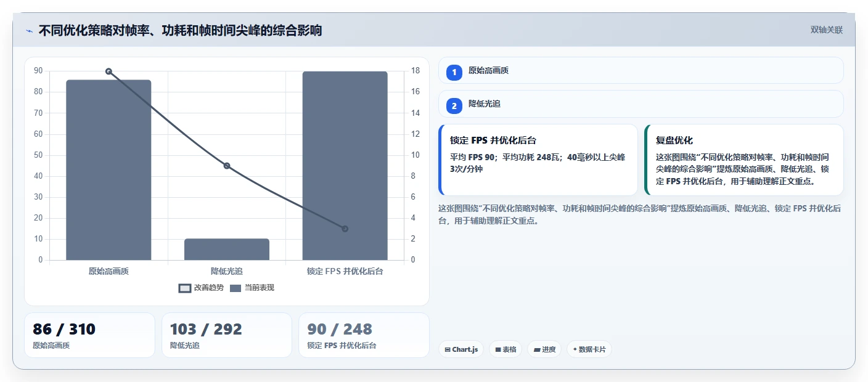Click the lightning icon beside the title

coord(30,31)
